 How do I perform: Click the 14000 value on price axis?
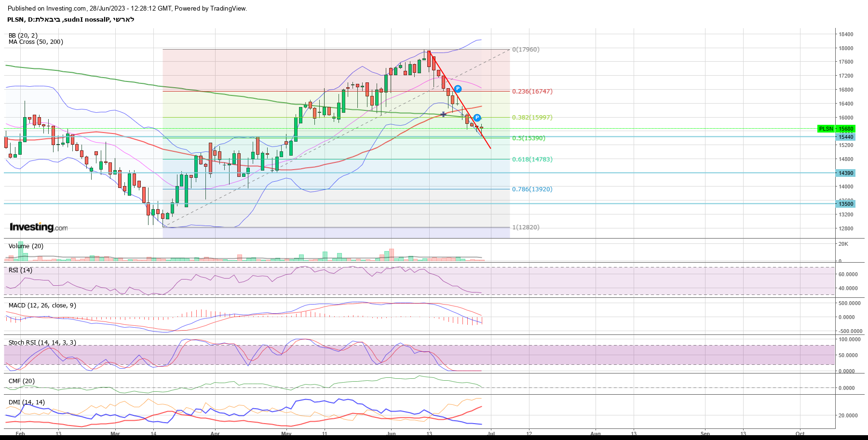pos(846,187)
